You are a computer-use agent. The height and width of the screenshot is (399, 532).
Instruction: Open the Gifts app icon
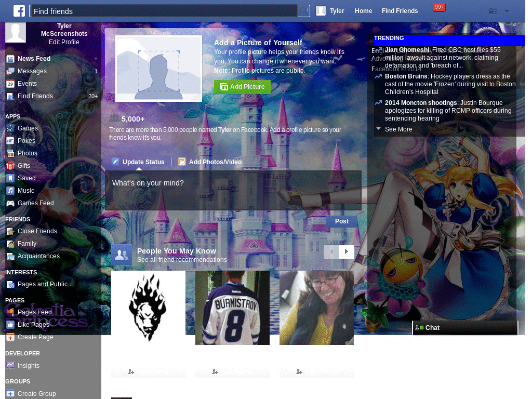pos(10,166)
